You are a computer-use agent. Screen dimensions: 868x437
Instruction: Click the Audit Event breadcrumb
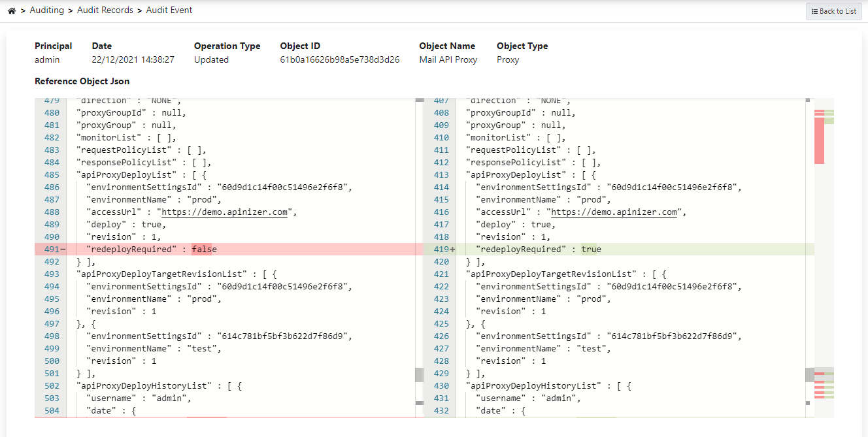point(169,10)
